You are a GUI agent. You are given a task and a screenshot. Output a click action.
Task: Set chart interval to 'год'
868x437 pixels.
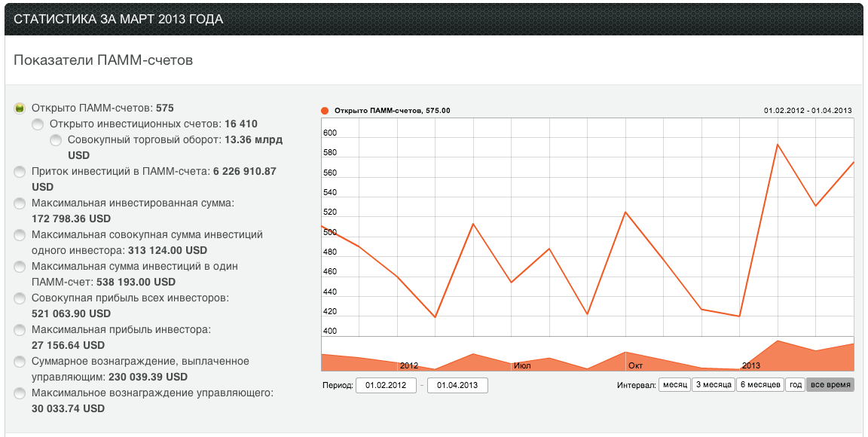[x=795, y=385]
